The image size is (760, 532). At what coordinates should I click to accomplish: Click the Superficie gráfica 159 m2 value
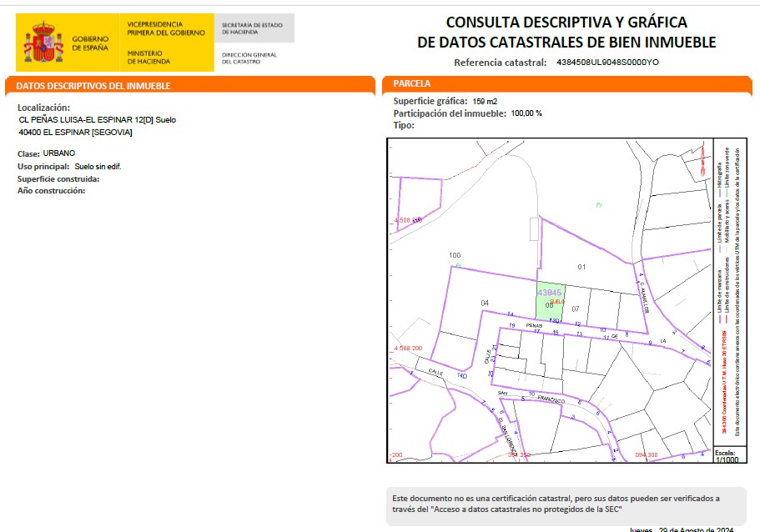[485, 101]
